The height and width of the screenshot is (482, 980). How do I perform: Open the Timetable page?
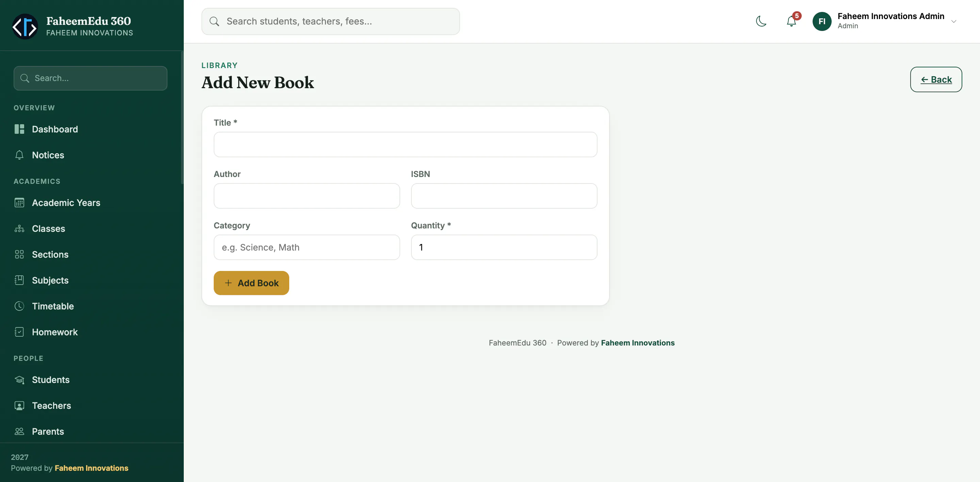coord(91,306)
